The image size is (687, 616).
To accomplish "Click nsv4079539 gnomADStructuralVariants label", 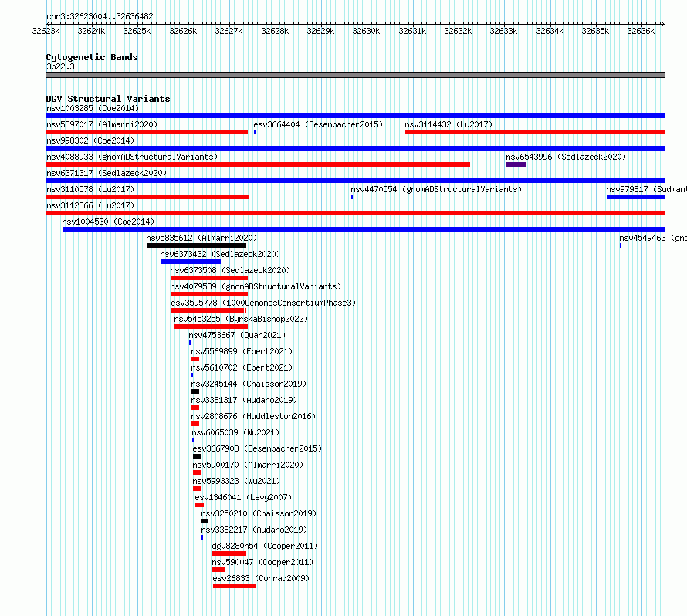I will (x=256, y=286).
